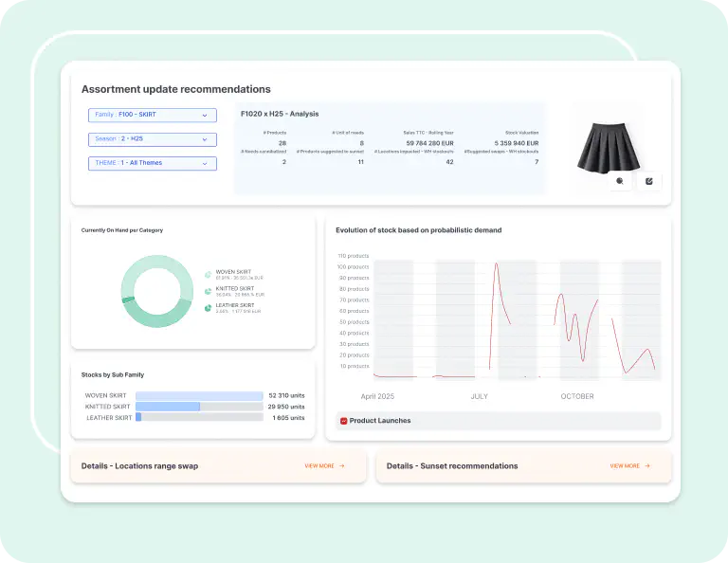
Task: Click 'Stocks by Sub Family' title
Action: tap(113, 375)
